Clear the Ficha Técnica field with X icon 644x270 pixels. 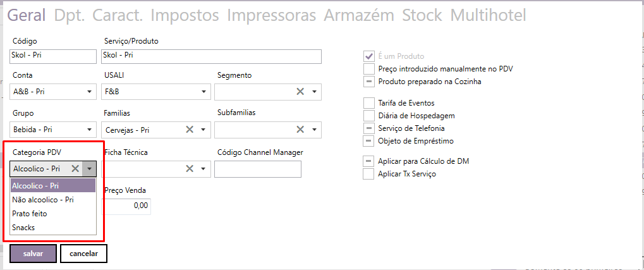pyautogui.click(x=189, y=169)
